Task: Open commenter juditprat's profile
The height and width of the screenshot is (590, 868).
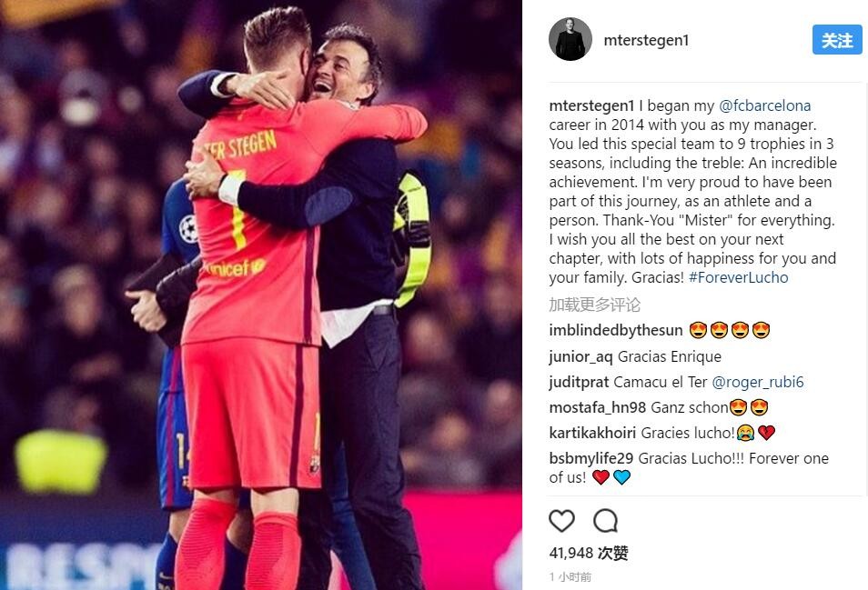Action: [x=579, y=382]
